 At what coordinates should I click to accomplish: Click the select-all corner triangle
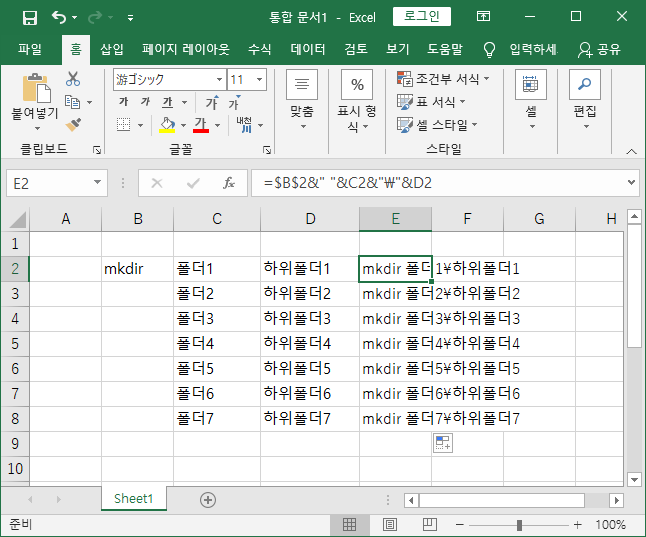click(x=17, y=220)
